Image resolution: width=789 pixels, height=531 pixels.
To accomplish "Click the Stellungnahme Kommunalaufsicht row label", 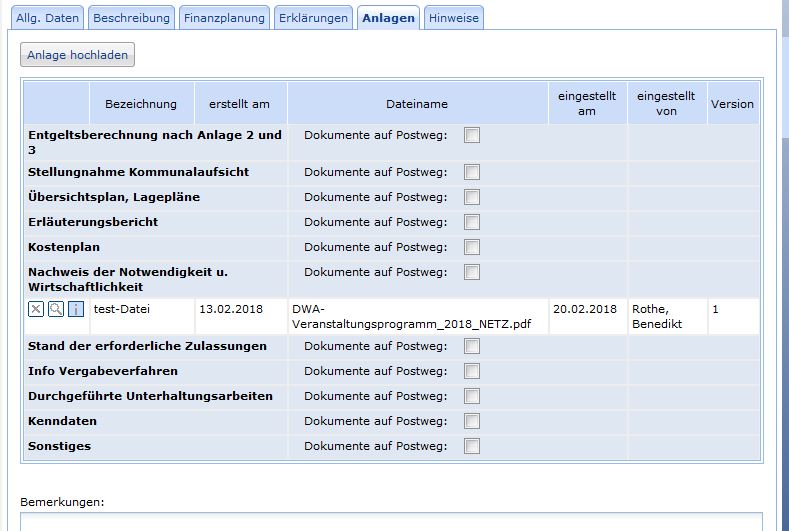I will click(138, 172).
